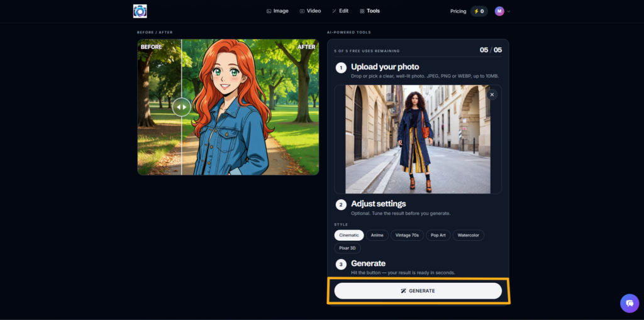Open the M user avatar
This screenshot has width=644, height=320.
coord(499,11)
